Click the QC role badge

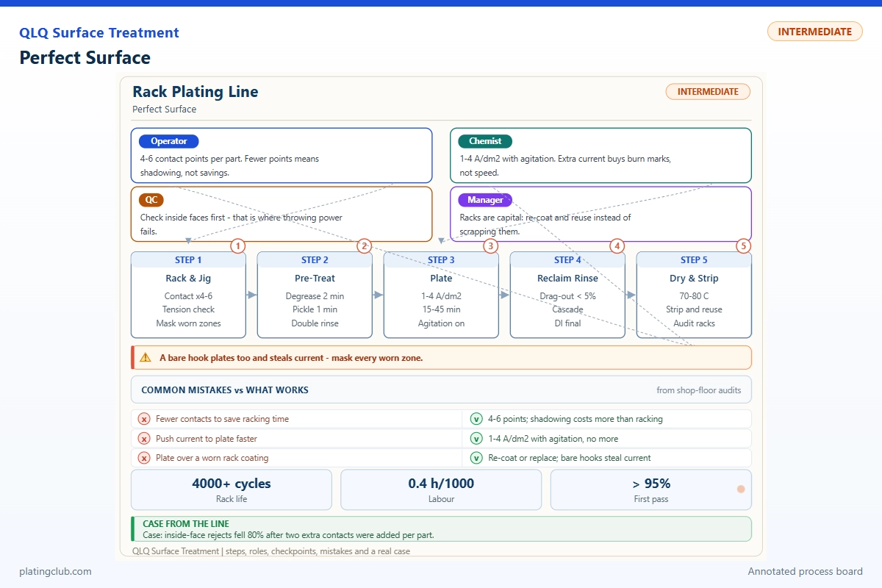pos(151,200)
